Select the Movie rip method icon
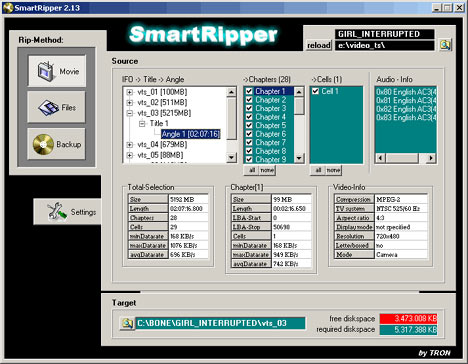Viewport: 468px width, 364px height. point(46,71)
